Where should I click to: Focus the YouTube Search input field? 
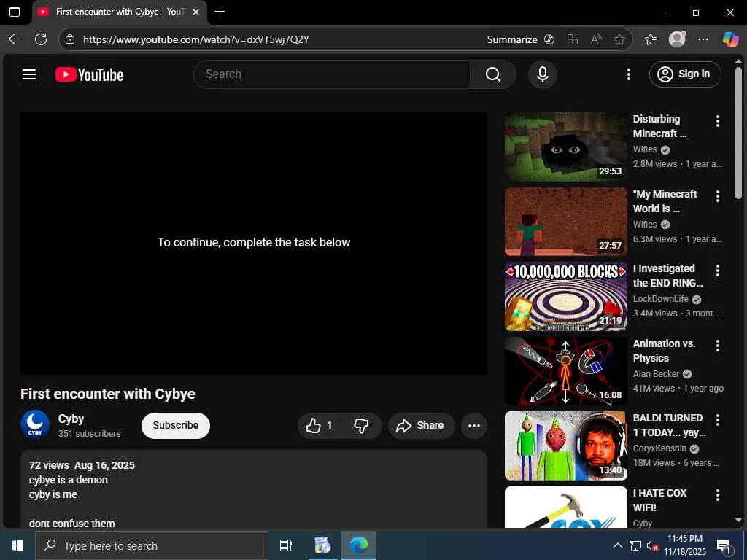332,74
